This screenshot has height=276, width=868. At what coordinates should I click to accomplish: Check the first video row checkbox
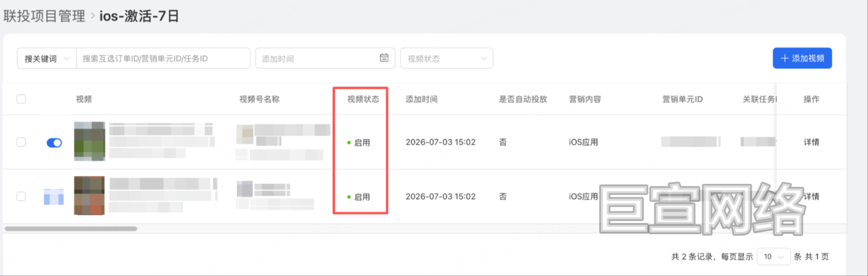(x=21, y=142)
